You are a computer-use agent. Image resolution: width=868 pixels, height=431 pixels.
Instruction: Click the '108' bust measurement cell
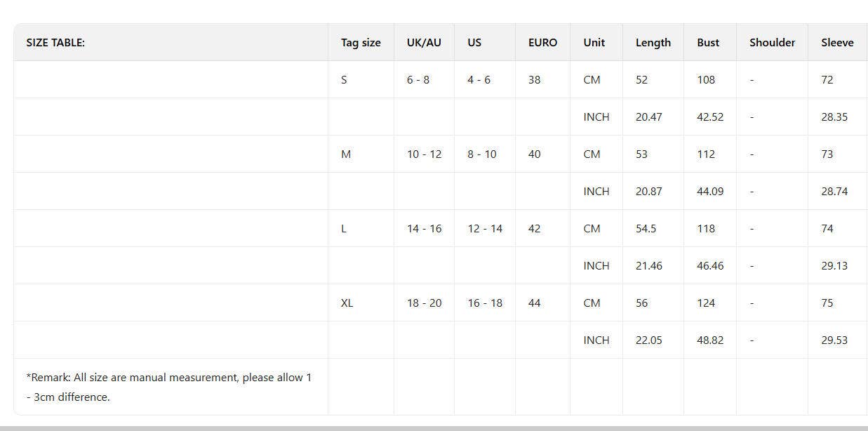click(706, 80)
